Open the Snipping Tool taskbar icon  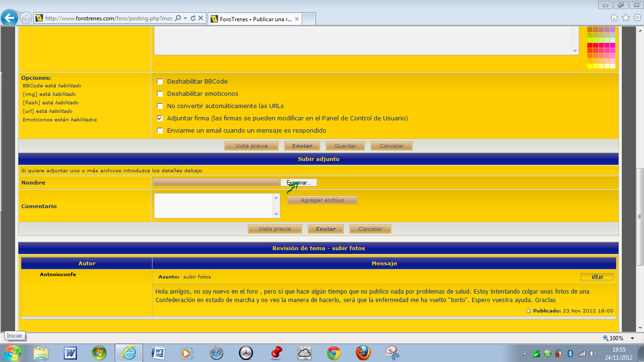[392, 353]
